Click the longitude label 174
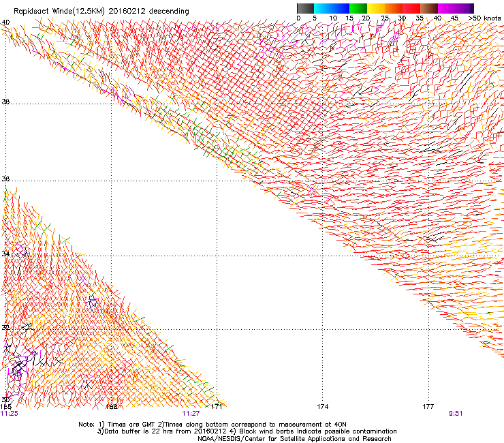The height and width of the screenshot is (443, 504). click(x=322, y=407)
